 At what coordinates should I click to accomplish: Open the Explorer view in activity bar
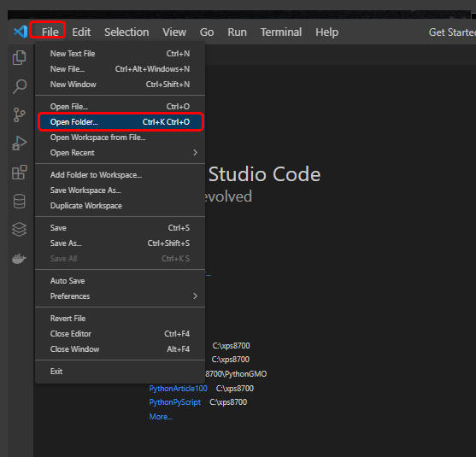point(20,57)
